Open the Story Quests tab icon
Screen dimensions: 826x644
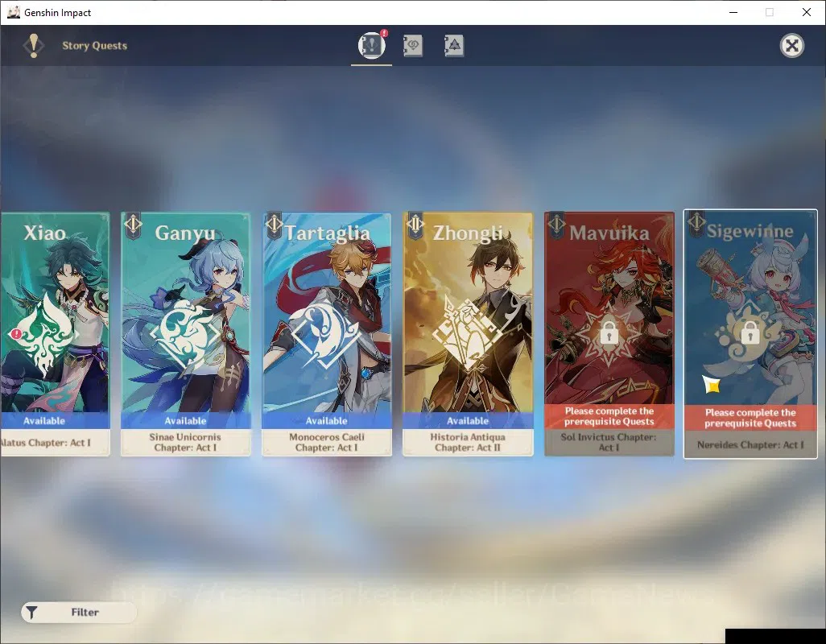[x=371, y=45]
